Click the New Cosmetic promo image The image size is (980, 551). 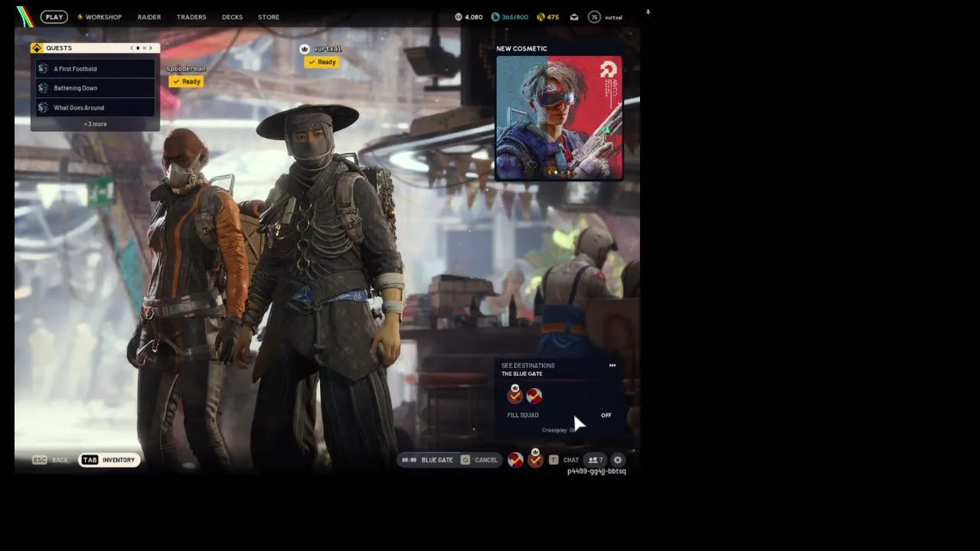pos(559,118)
